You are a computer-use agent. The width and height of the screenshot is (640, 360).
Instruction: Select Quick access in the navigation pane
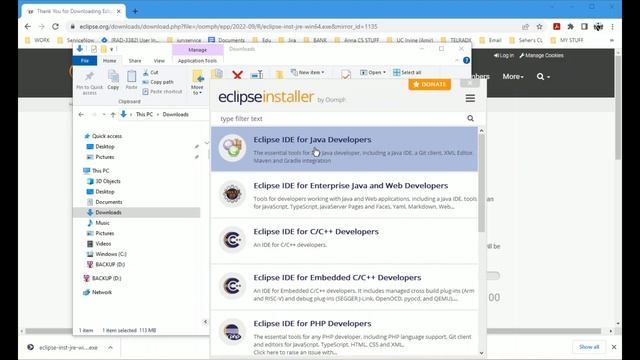(107, 136)
